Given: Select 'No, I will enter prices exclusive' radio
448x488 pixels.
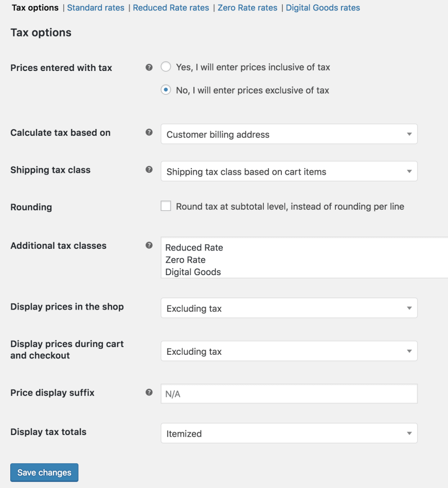Looking at the screenshot, I should click(x=166, y=90).
